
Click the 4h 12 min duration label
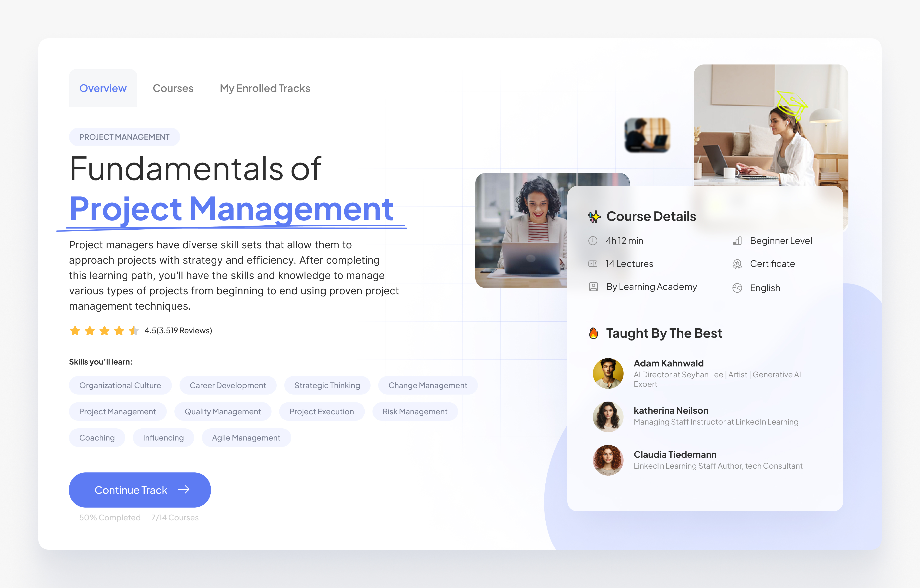pyautogui.click(x=624, y=240)
